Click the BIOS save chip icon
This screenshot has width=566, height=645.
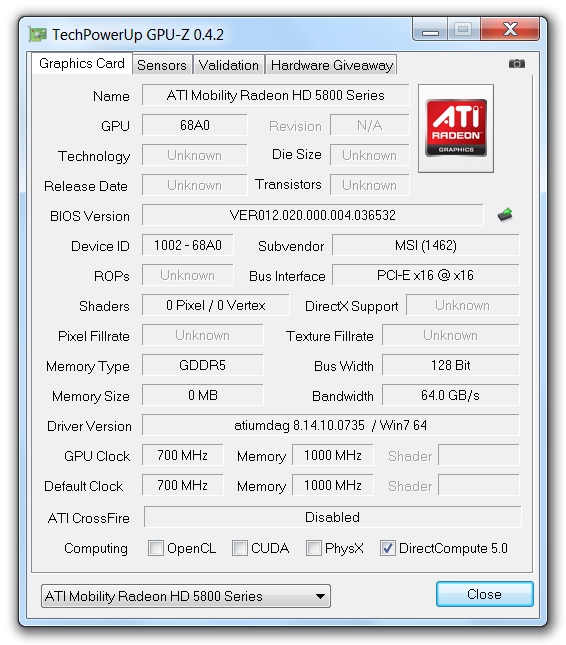point(505,214)
